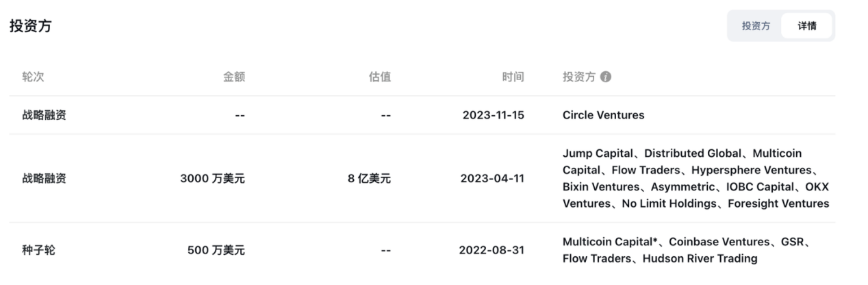Click the 2023-11-15 date cell

pyautogui.click(x=493, y=115)
